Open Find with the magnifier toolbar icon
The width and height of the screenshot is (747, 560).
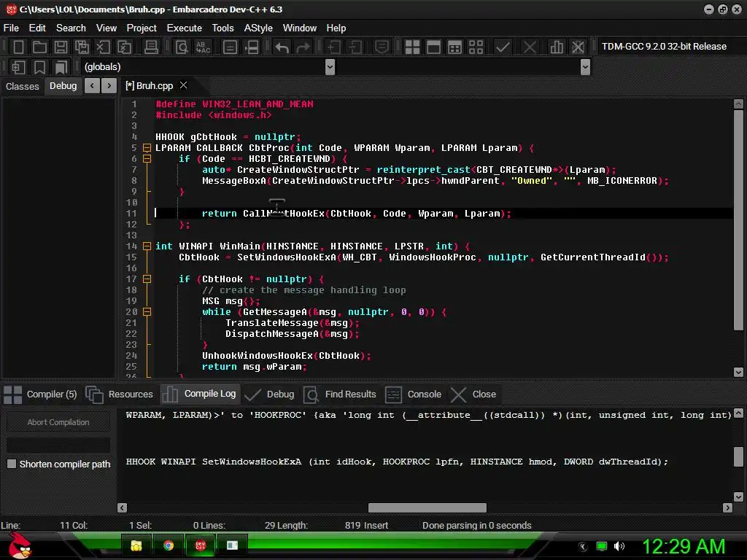click(182, 47)
